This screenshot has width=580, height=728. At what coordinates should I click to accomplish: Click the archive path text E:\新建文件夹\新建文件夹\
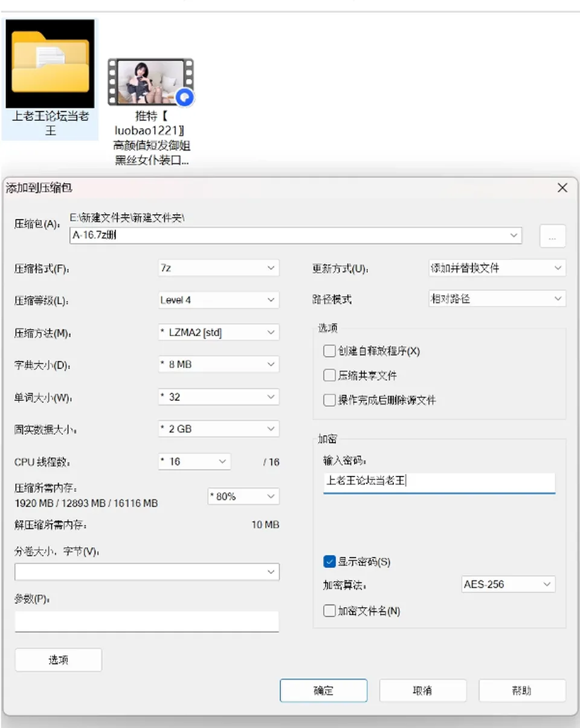click(127, 218)
